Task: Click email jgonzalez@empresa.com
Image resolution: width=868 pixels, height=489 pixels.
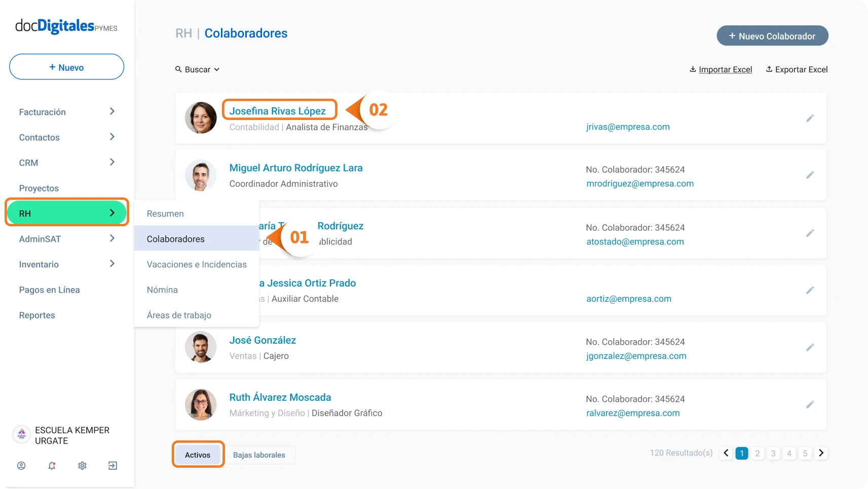Action: tap(636, 356)
